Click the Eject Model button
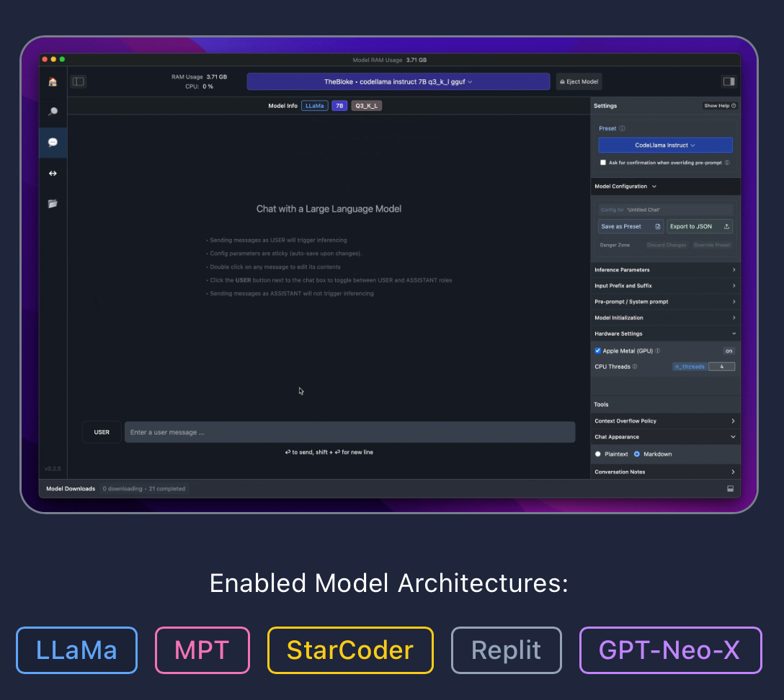This screenshot has width=784, height=700. [x=579, y=81]
